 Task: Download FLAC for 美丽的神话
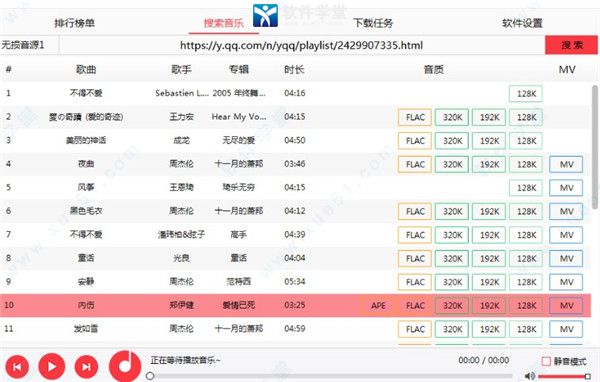coord(415,141)
